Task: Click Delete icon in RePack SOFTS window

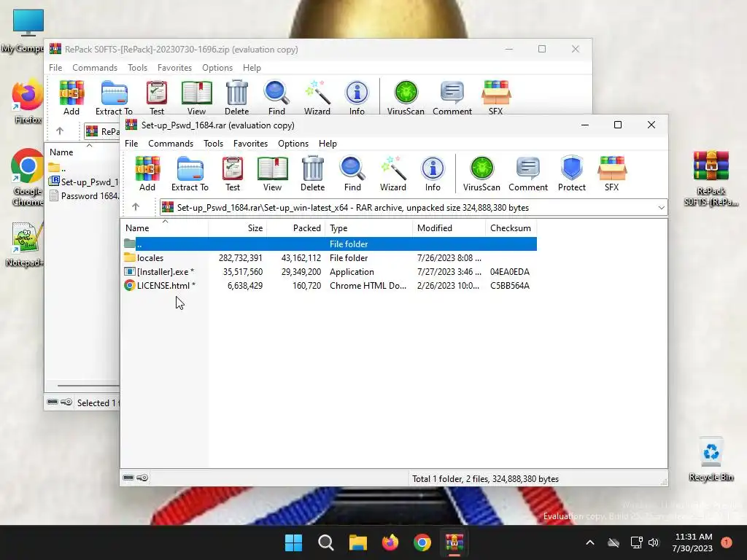Action: tap(237, 98)
